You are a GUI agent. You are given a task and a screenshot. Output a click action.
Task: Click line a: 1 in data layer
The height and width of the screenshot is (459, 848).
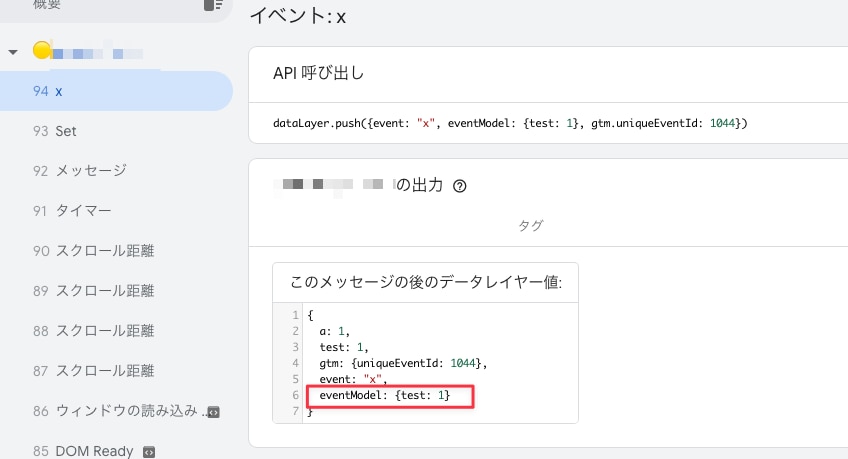point(334,331)
